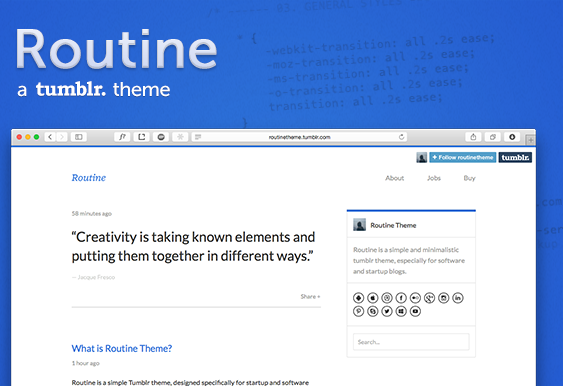Open the Apple social icon in sidebar
563x386 pixels.
(373, 298)
